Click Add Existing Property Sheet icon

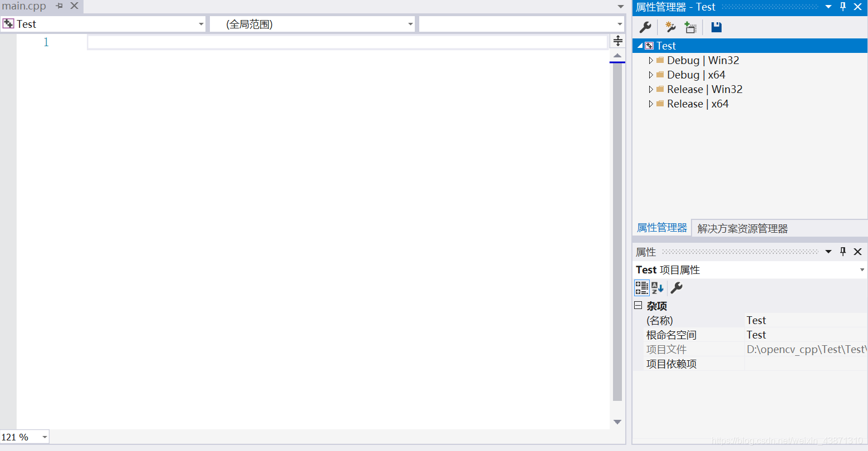pyautogui.click(x=690, y=27)
